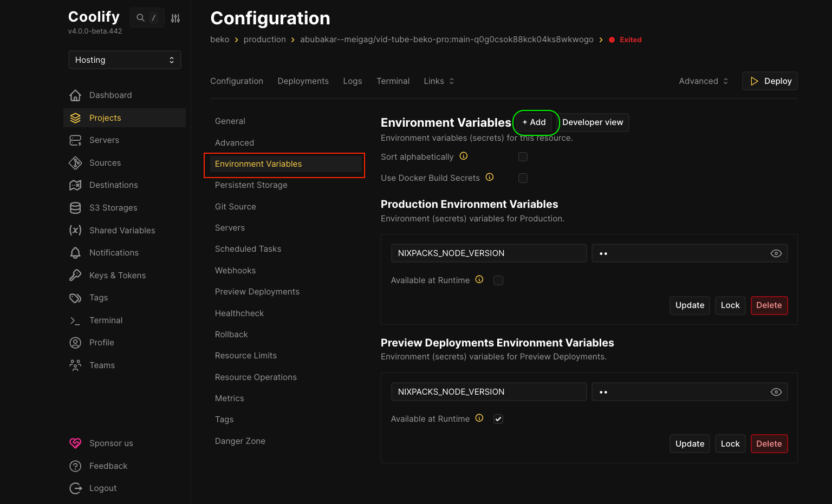Uncheck Available at Runtime for preview variable
This screenshot has height=504, width=832.
point(498,418)
